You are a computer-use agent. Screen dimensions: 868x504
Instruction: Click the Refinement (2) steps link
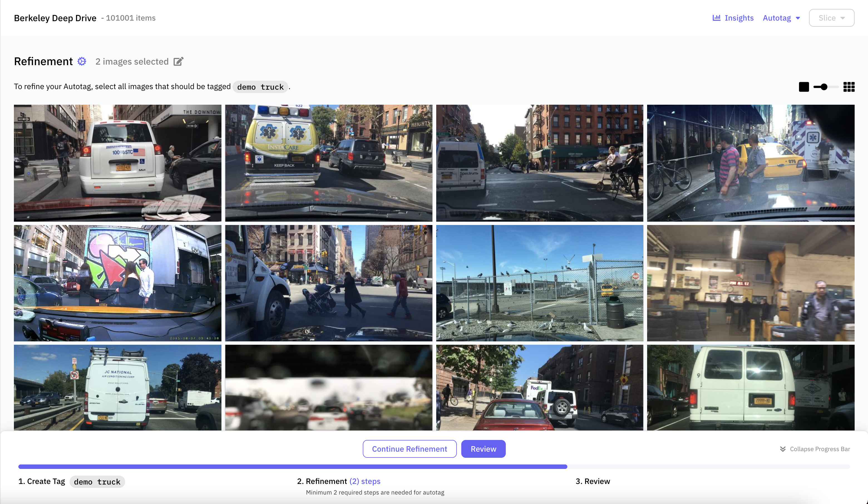365,481
